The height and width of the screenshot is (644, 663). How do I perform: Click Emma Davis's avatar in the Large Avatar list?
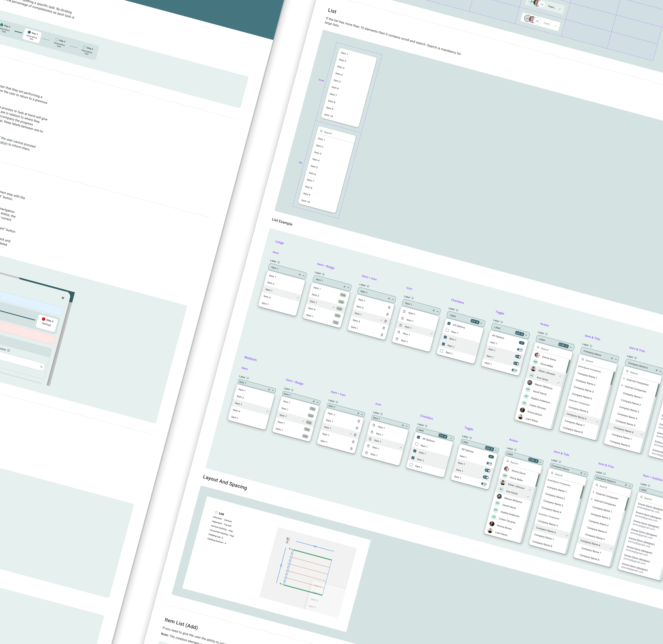[x=537, y=355]
